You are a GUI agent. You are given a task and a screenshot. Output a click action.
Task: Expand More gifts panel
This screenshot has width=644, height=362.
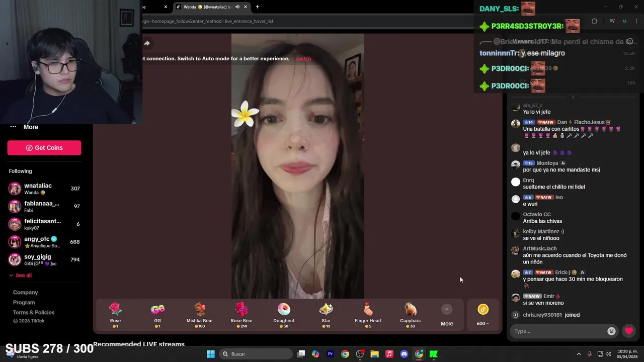447,315
